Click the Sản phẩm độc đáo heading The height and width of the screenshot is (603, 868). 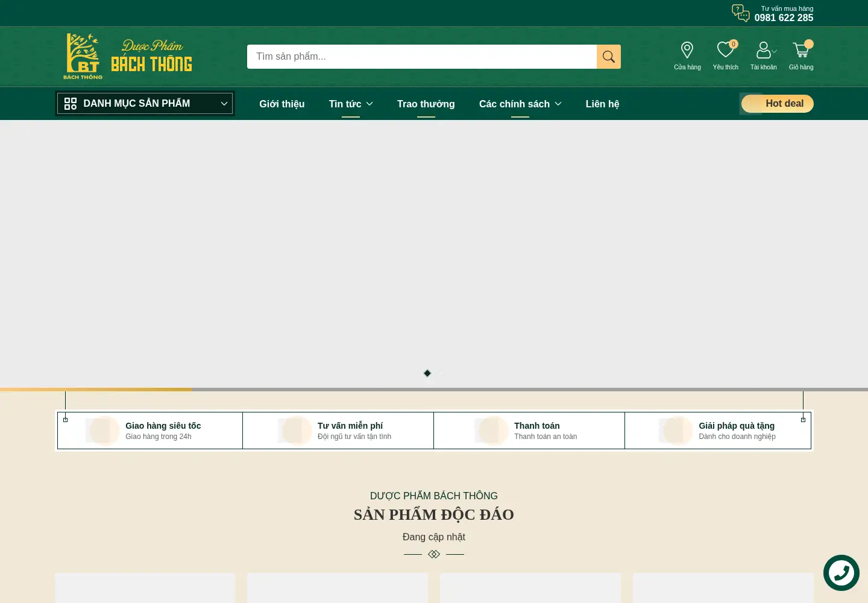[x=434, y=514]
